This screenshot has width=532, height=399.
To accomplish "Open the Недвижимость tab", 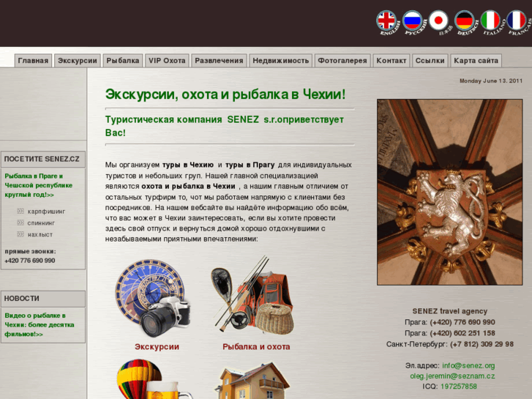I will click(x=280, y=61).
